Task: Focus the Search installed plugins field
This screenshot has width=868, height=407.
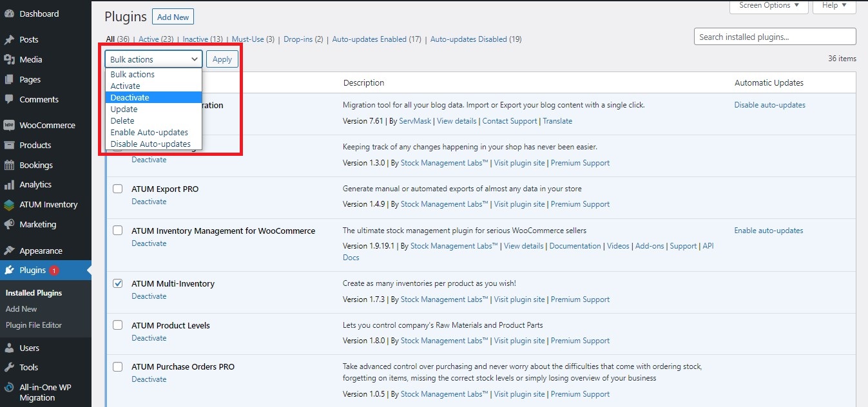Action: point(775,37)
